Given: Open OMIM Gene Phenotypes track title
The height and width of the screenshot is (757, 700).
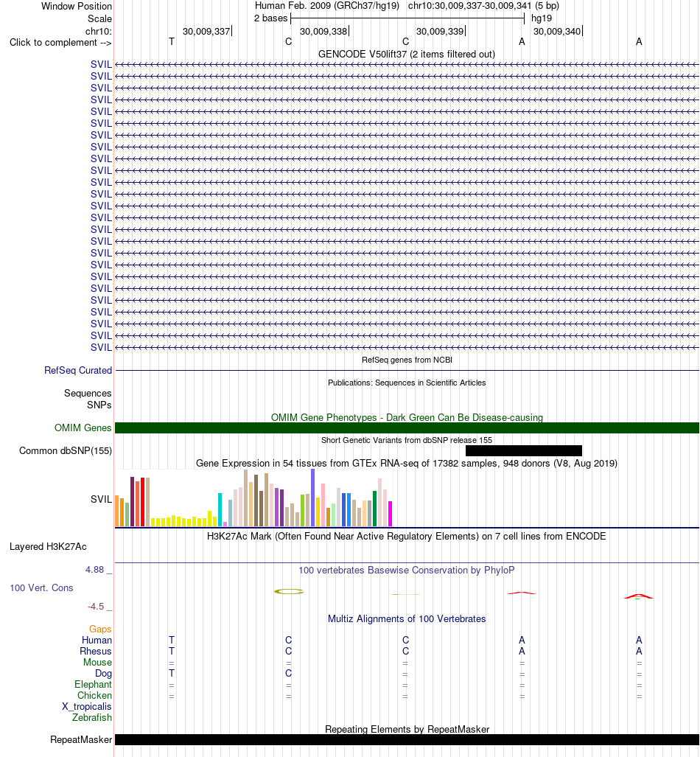Looking at the screenshot, I should pyautogui.click(x=407, y=417).
